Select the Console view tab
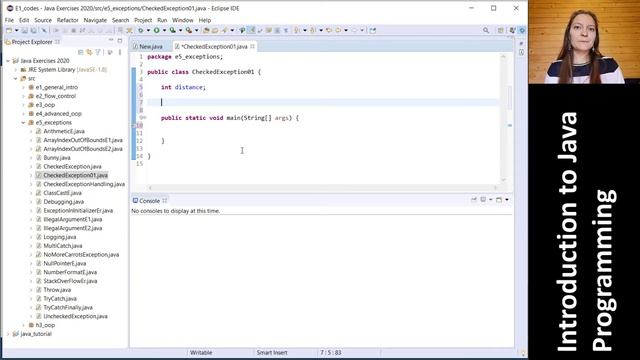Image resolution: width=640 pixels, height=360 pixels. 149,201
